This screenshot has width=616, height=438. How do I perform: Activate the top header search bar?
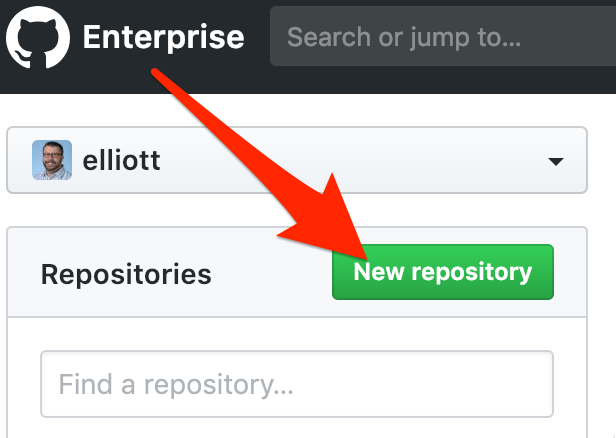coord(443,36)
